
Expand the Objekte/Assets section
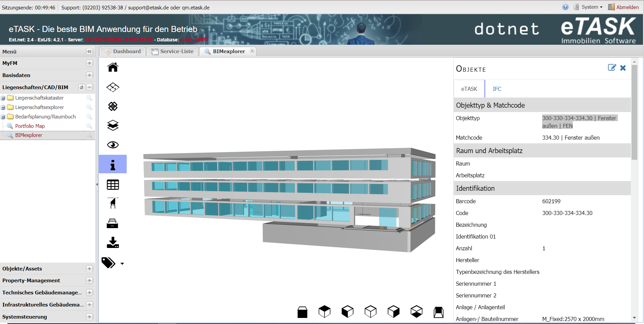(x=89, y=268)
